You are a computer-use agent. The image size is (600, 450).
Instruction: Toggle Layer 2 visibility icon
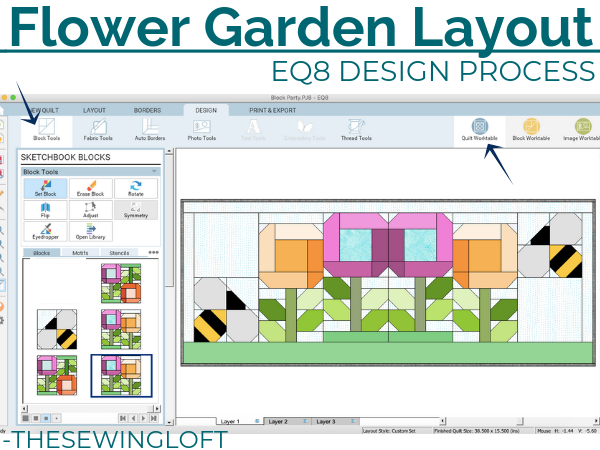tap(305, 421)
